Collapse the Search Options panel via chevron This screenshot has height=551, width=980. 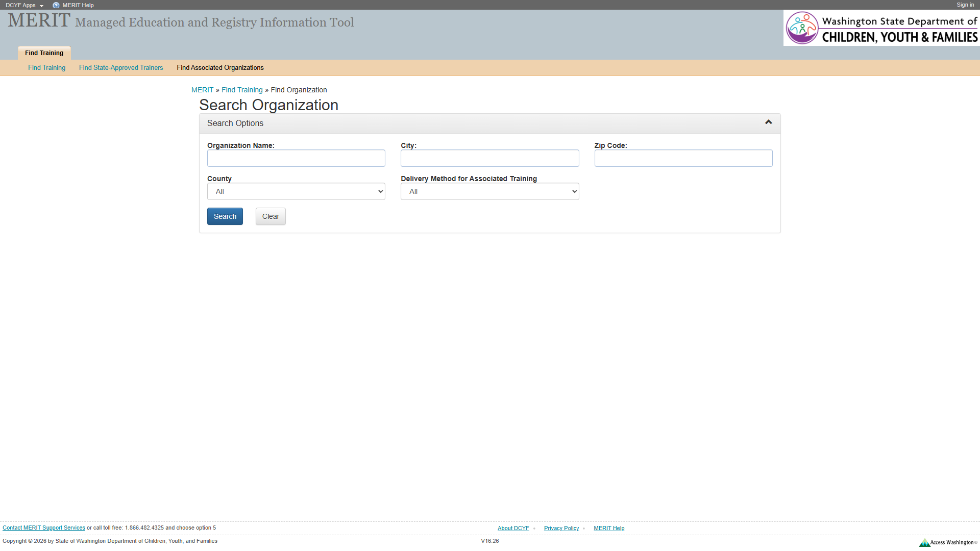point(768,122)
